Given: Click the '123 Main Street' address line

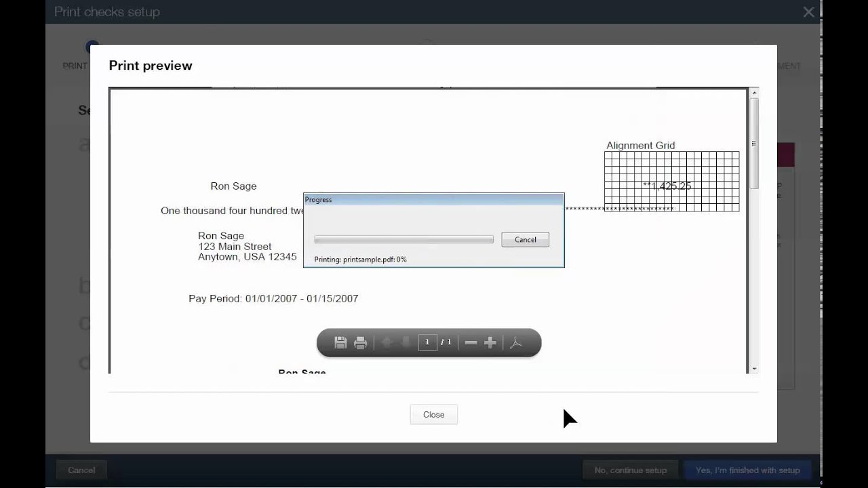Looking at the screenshot, I should point(235,247).
